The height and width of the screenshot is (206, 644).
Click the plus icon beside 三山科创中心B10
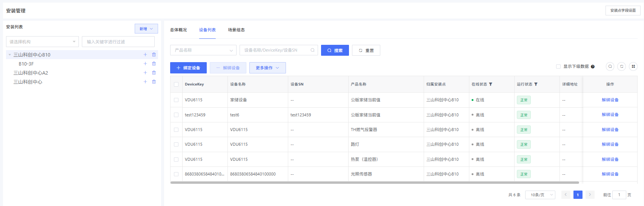[145, 55]
